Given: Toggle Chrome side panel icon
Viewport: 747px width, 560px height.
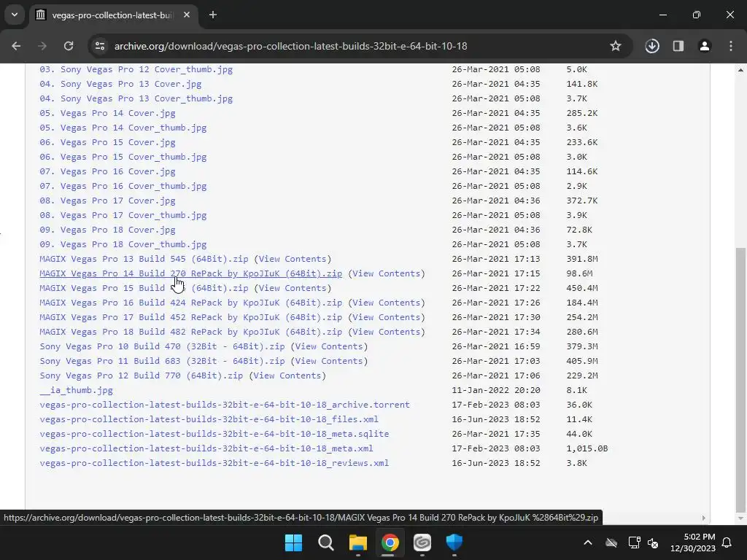Looking at the screenshot, I should pos(678,46).
